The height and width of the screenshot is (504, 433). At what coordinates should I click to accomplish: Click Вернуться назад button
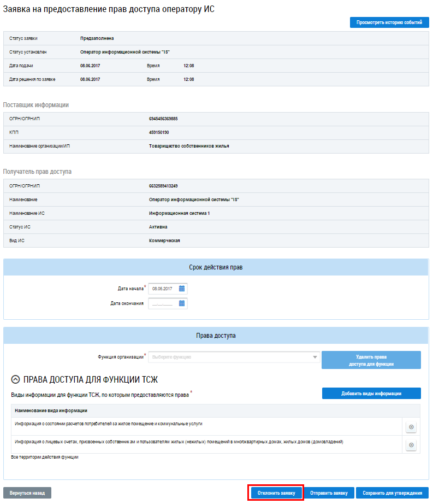click(27, 493)
